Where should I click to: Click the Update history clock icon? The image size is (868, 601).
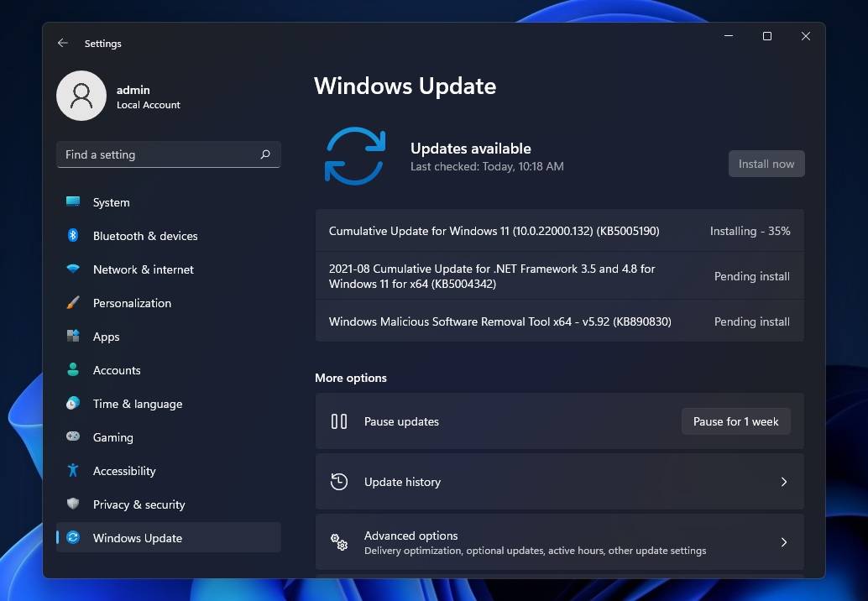339,482
